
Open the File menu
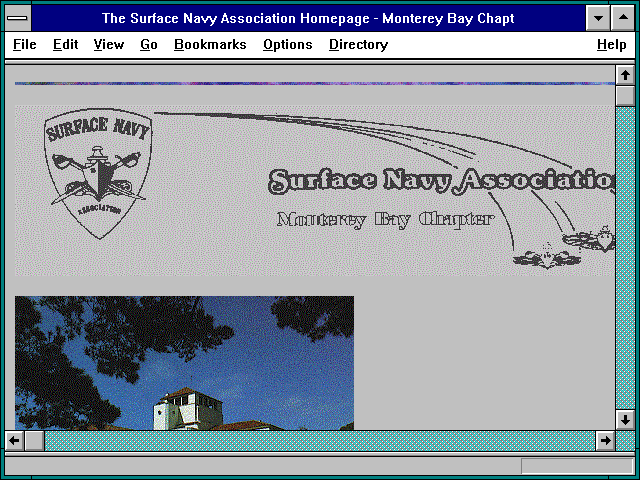click(x=24, y=44)
